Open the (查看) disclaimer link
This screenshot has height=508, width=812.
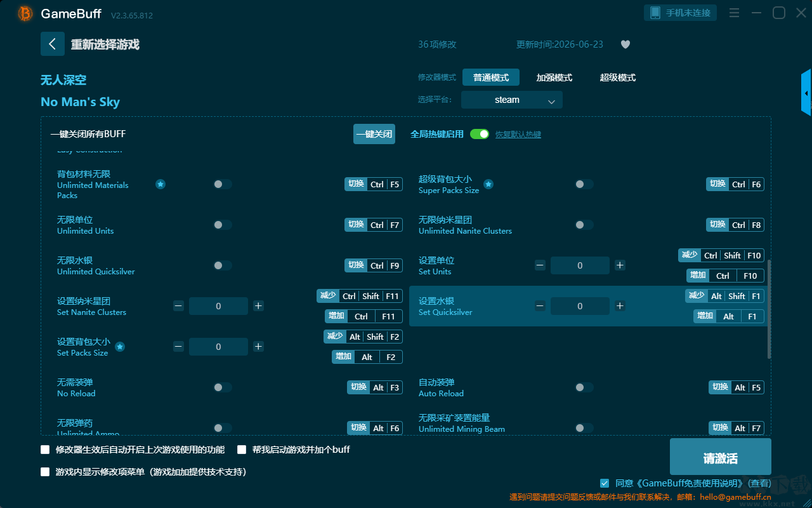758,483
